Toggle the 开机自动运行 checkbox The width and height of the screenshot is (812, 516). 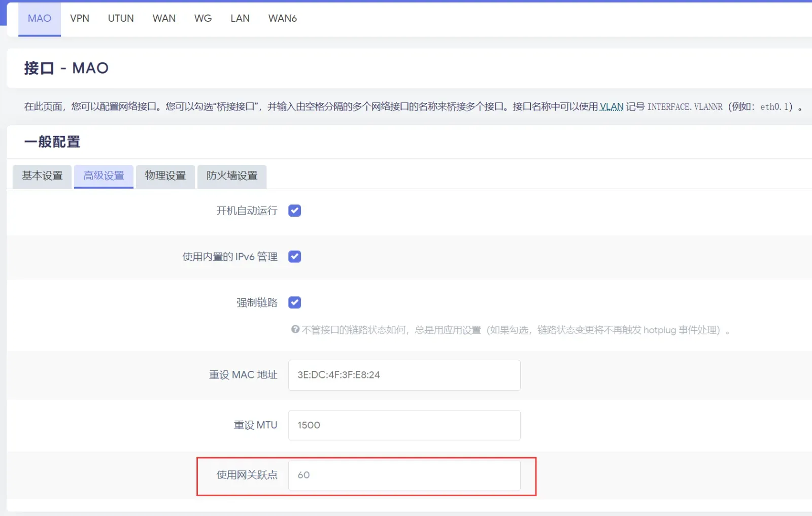(x=295, y=211)
